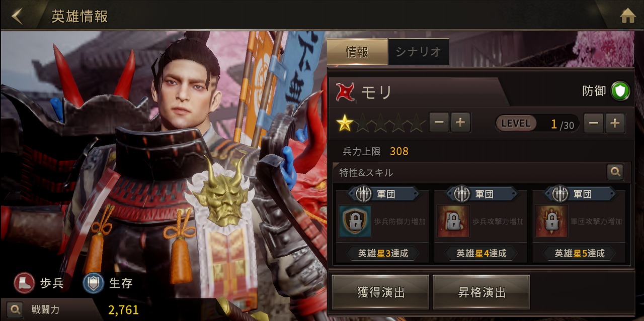Image resolution: width=644 pixels, height=321 pixels.
Task: Decrease the hero star rank with minus
Action: click(439, 123)
